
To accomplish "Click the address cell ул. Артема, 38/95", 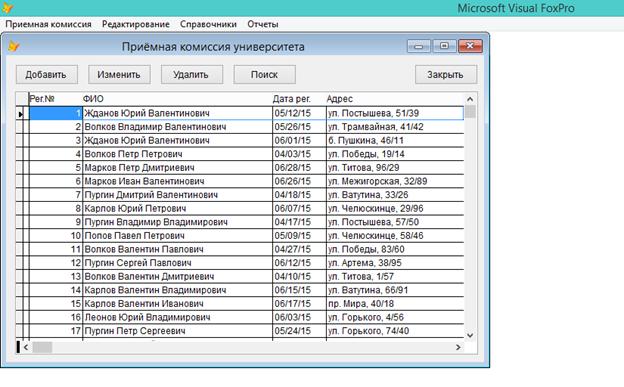I will (395, 263).
